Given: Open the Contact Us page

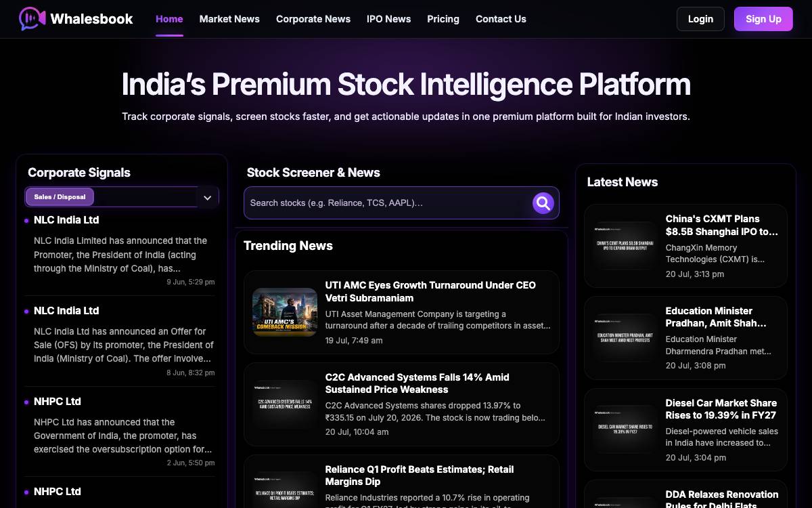Looking at the screenshot, I should [501, 19].
